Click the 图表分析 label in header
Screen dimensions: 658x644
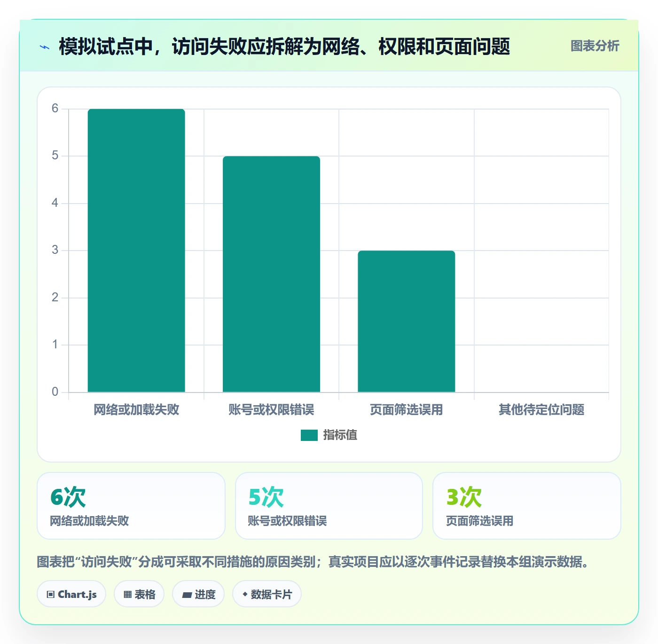[x=595, y=46]
